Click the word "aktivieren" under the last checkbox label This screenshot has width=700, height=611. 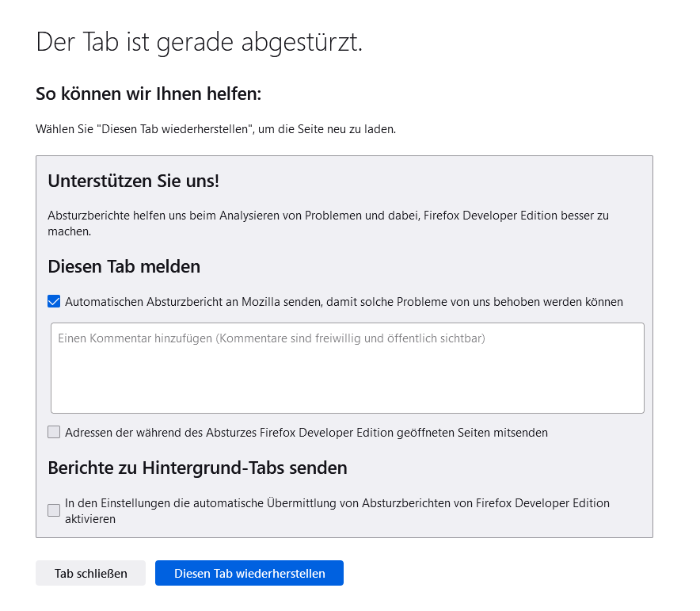coord(90,520)
